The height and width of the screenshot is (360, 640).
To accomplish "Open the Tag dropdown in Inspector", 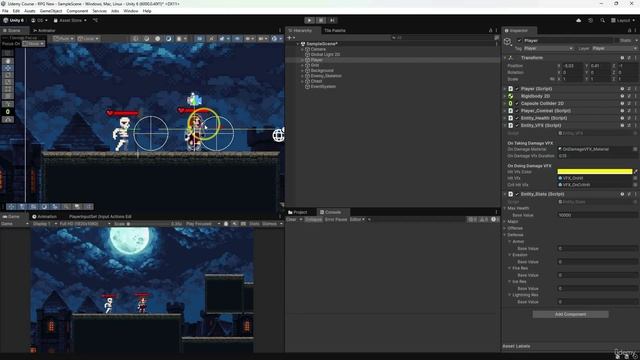I will click(548, 48).
